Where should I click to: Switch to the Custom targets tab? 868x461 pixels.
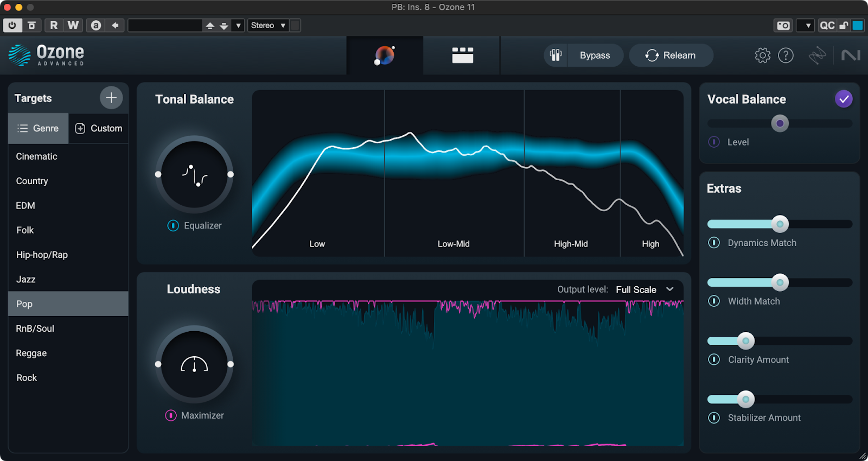(x=99, y=128)
